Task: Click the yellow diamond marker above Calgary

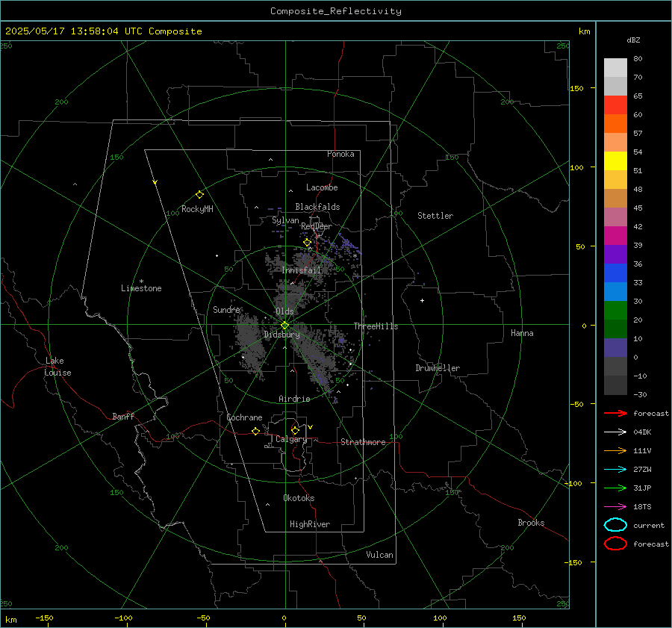Action: click(295, 430)
